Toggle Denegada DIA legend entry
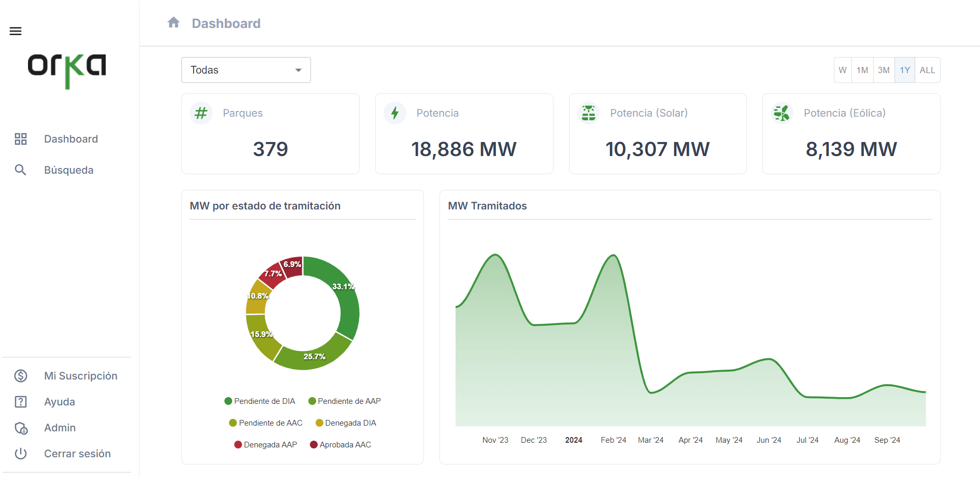This screenshot has height=478, width=980. tap(346, 423)
